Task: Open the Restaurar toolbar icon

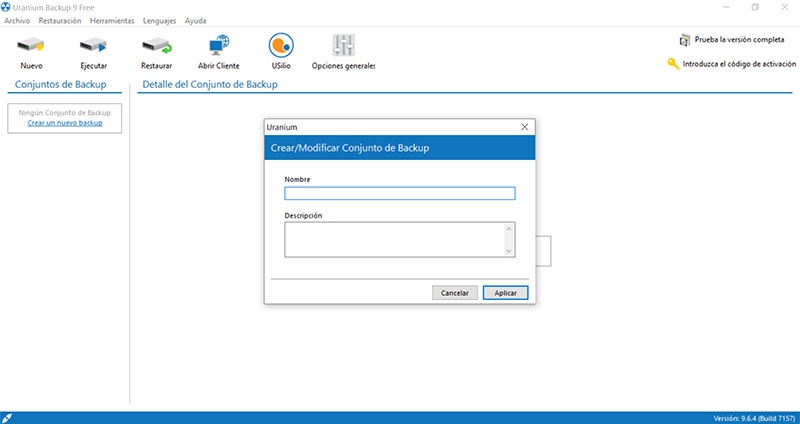Action: 157,45
